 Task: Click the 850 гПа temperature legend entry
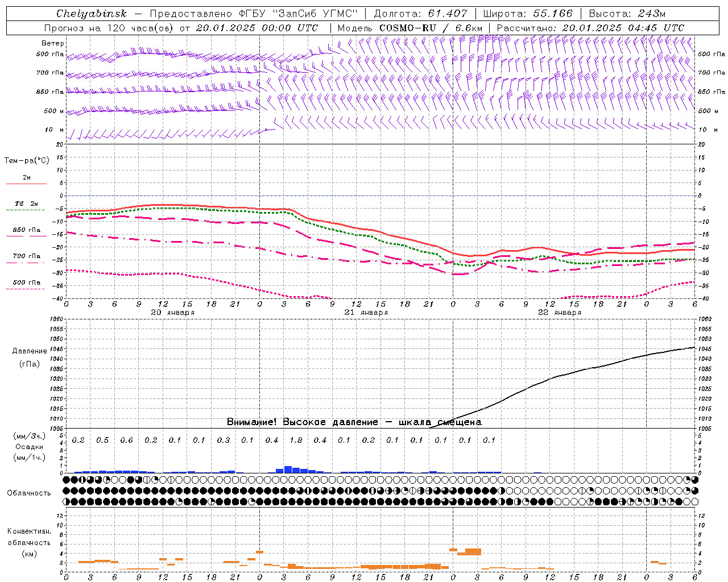point(26,230)
